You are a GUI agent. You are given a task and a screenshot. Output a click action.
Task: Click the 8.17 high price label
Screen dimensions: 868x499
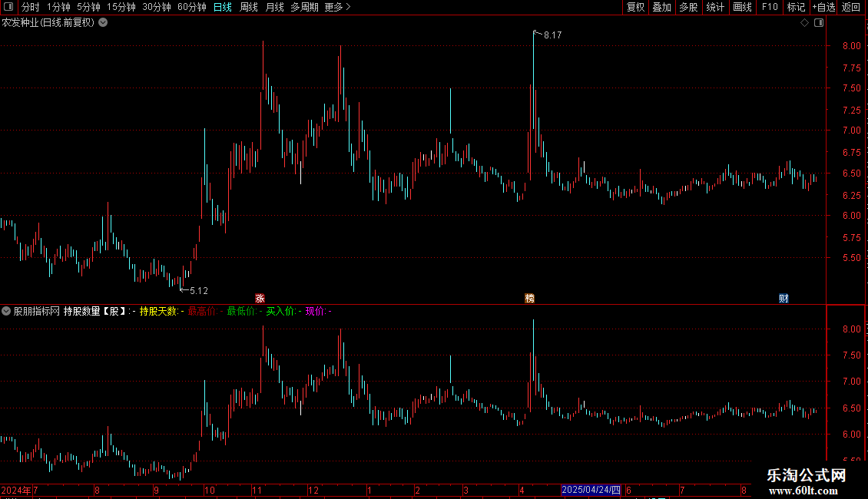pos(552,35)
